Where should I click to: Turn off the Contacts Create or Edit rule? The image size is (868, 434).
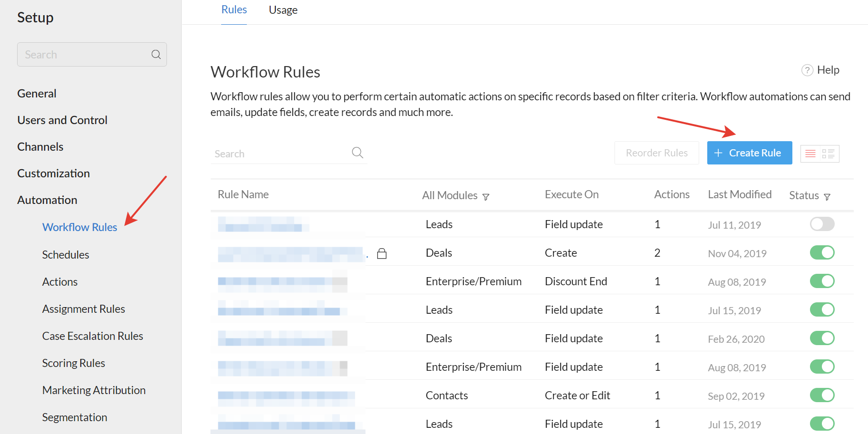pyautogui.click(x=822, y=395)
